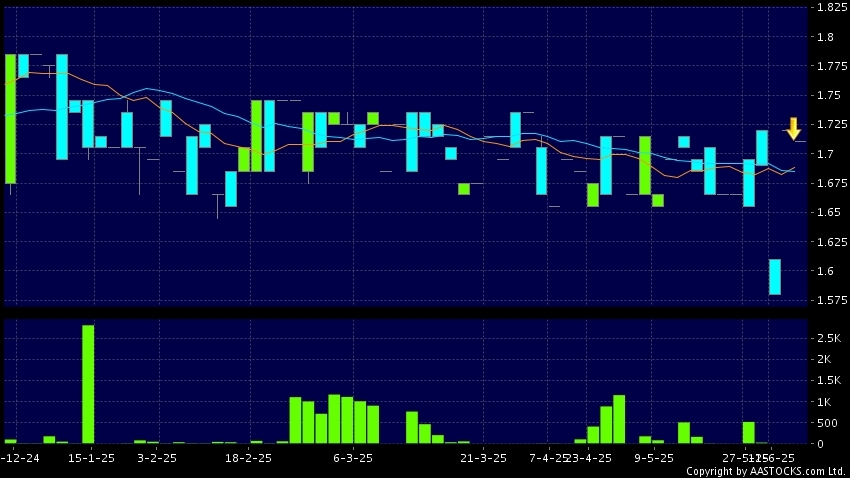Click the 1.825 price axis label
Screen dimensions: 850x478
[832, 7]
